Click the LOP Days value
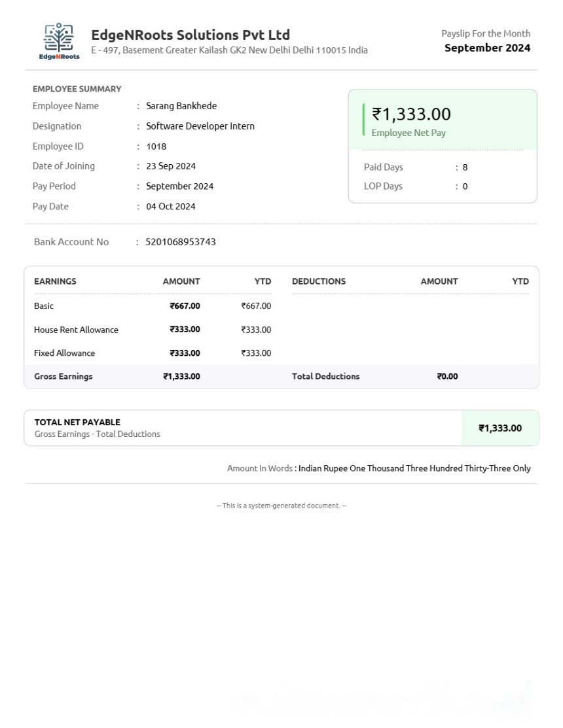The image size is (563, 728). click(x=465, y=186)
